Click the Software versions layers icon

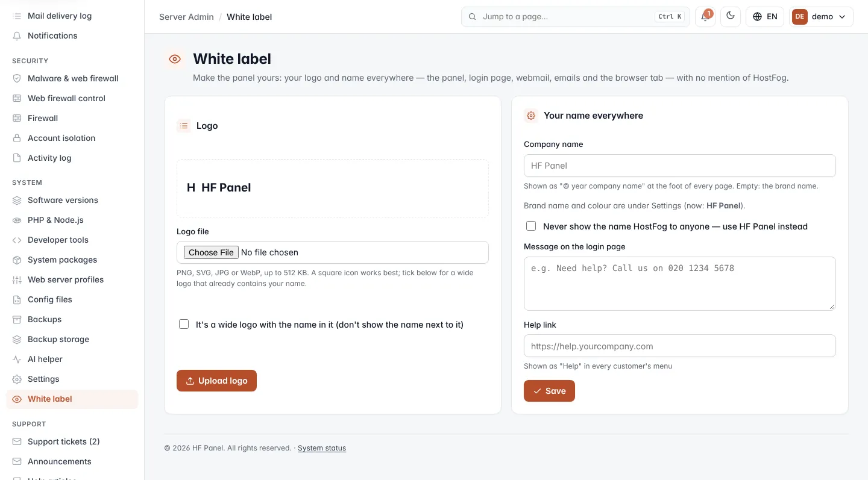pos(17,200)
